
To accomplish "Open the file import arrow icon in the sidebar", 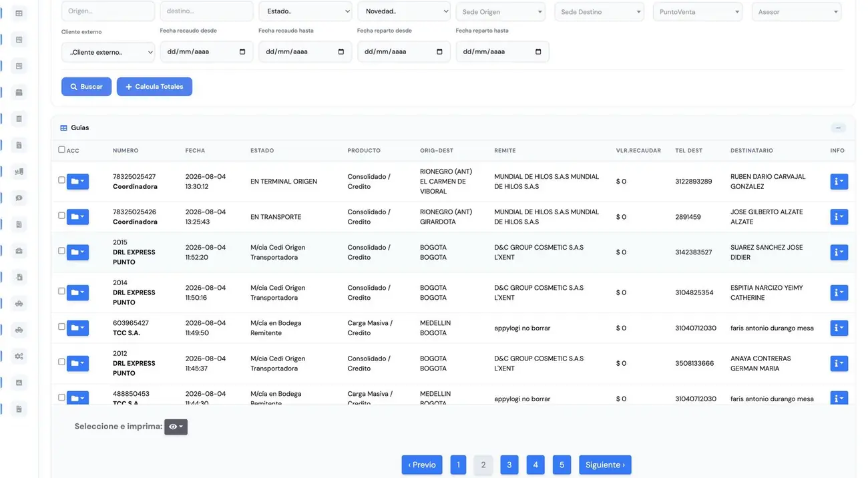I will pyautogui.click(x=19, y=277).
